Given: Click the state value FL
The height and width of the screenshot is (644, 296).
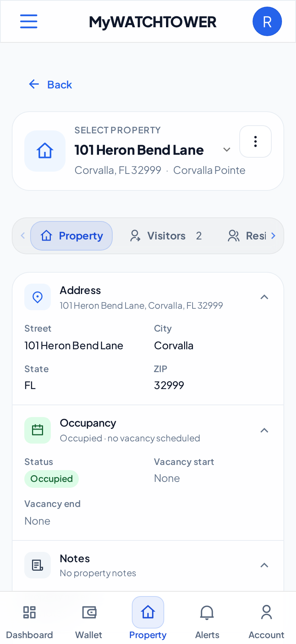Looking at the screenshot, I should 30,385.
